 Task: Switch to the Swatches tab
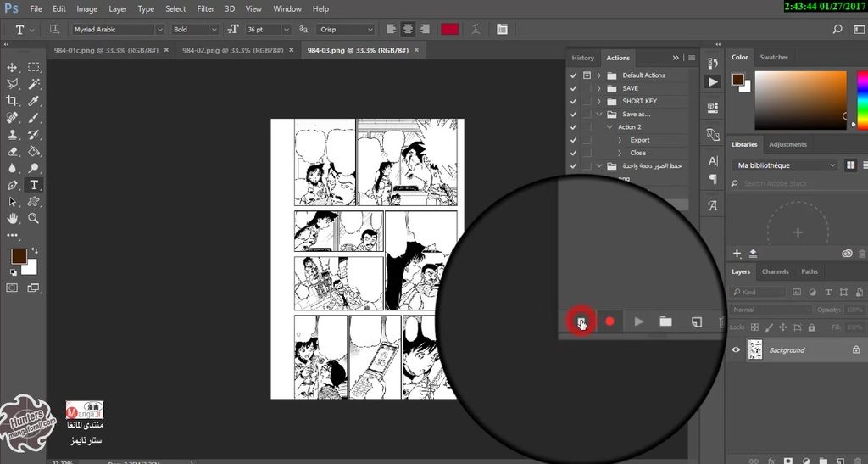pos(774,57)
